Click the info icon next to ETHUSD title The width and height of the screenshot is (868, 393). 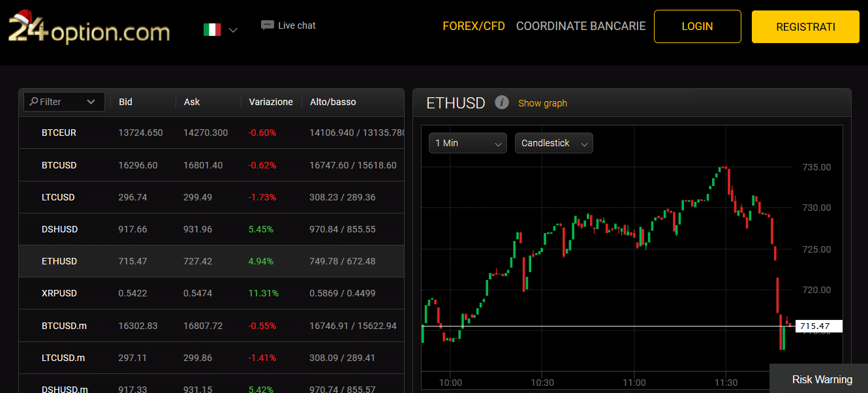[x=501, y=102]
